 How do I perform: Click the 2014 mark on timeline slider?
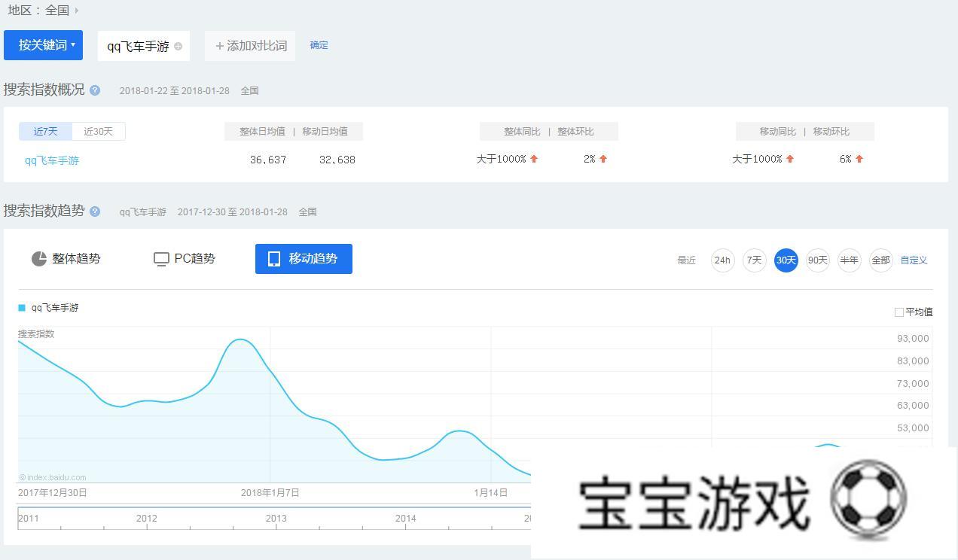point(406,519)
